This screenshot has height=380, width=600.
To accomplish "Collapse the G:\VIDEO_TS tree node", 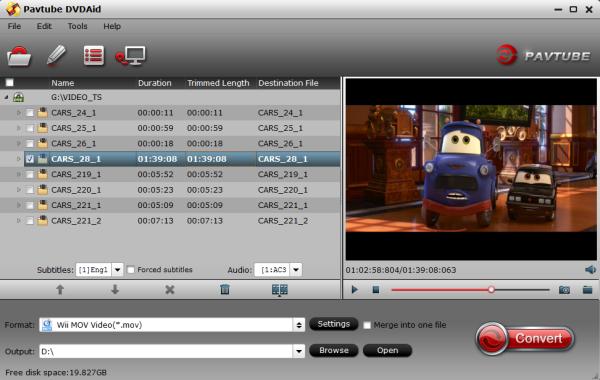I will (7, 97).
